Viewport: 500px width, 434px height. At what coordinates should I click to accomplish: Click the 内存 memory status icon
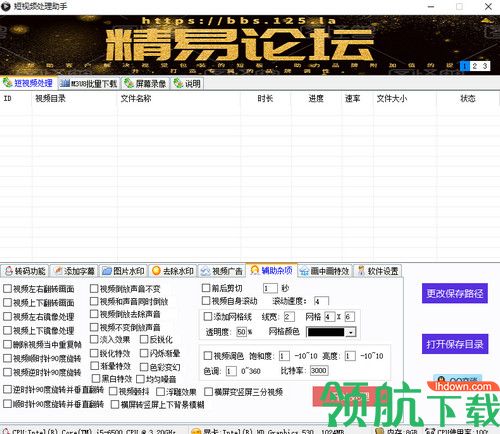[380, 431]
